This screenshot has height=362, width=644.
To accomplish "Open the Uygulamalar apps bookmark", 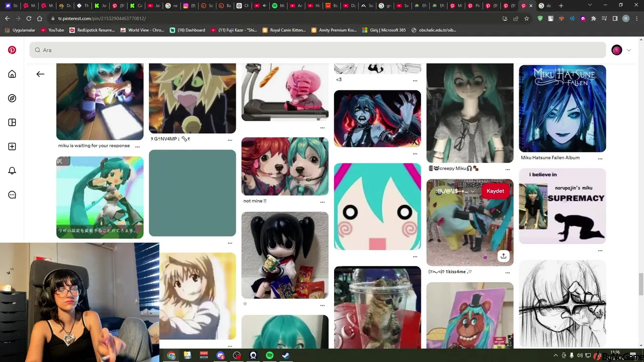I will pyautogui.click(x=20, y=30).
